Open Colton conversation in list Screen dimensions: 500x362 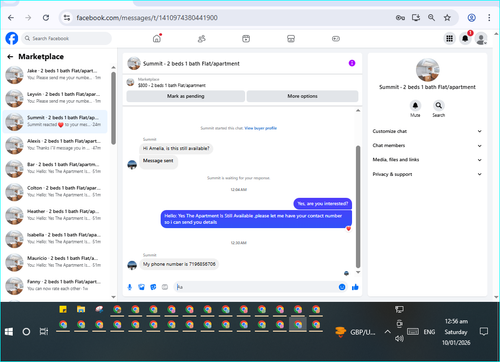pyautogui.click(x=55, y=192)
